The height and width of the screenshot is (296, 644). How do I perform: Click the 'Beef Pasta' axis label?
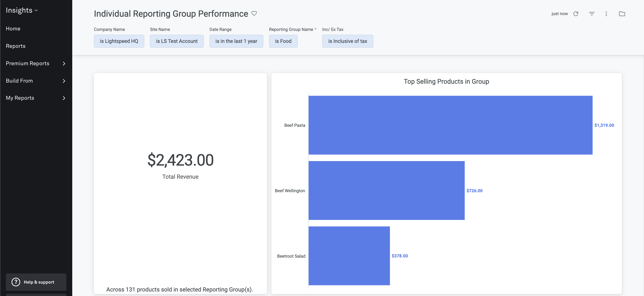point(294,125)
